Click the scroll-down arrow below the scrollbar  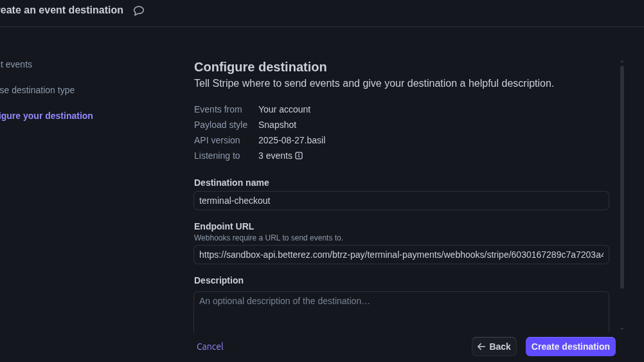coord(622,329)
